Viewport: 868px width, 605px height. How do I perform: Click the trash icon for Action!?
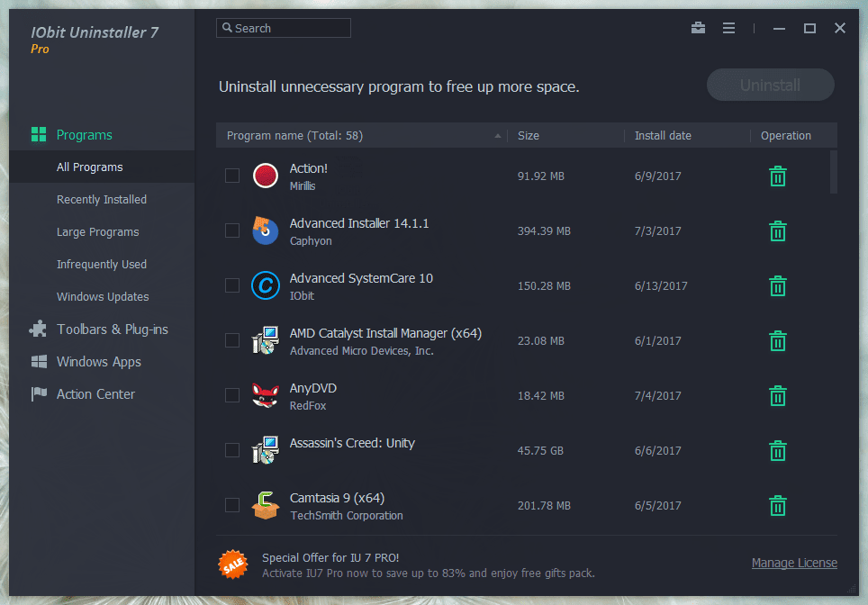[777, 176]
